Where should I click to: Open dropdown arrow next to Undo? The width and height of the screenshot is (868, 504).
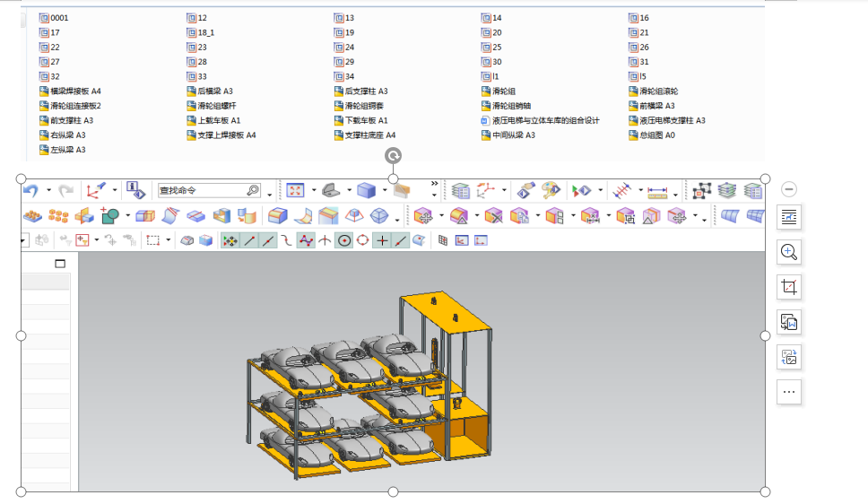pyautogui.click(x=48, y=191)
